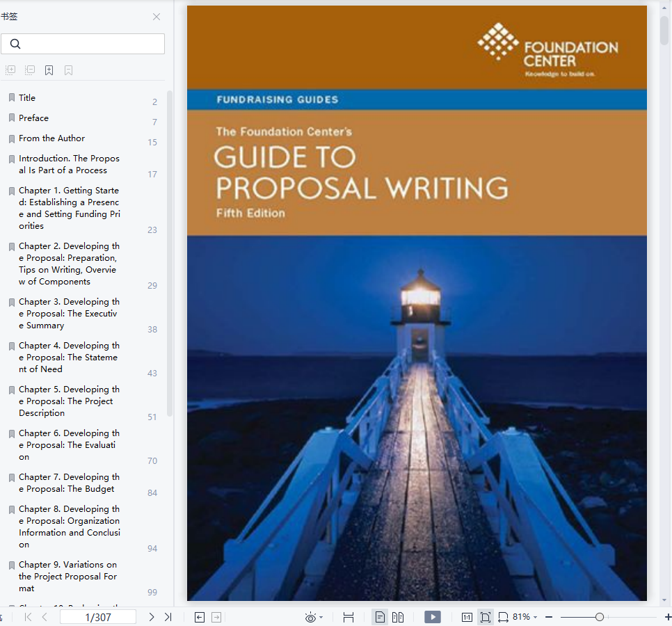Switch to single-page view
This screenshot has width=672, height=626.
click(380, 617)
